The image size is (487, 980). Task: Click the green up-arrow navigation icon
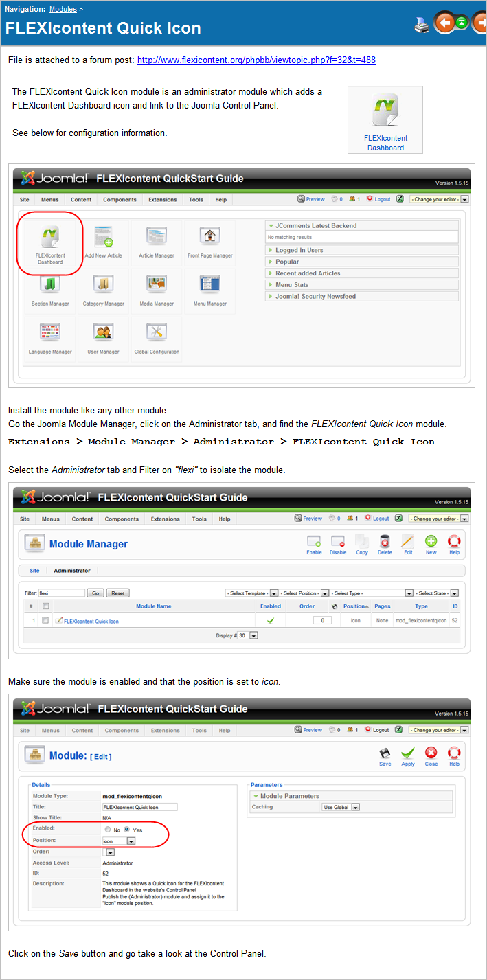click(462, 23)
